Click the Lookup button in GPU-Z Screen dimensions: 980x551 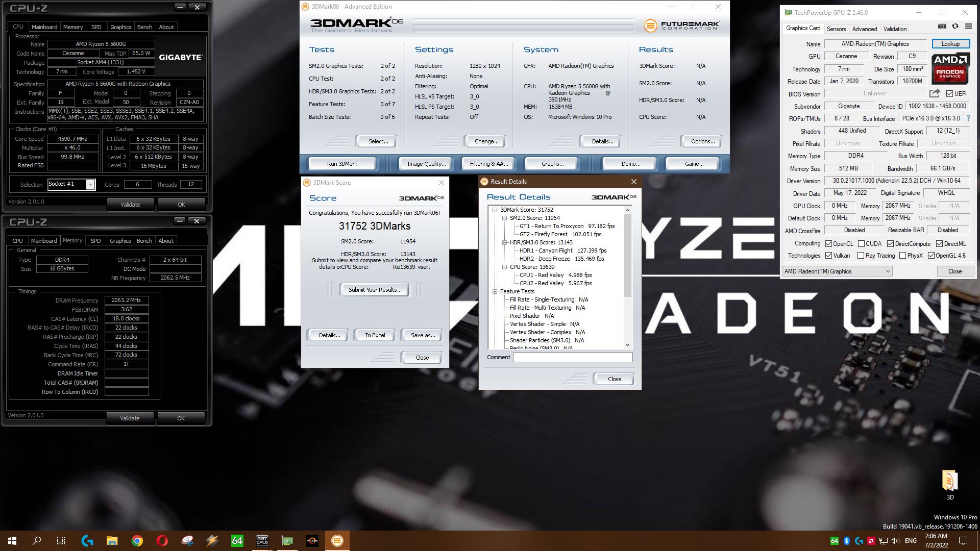[950, 44]
